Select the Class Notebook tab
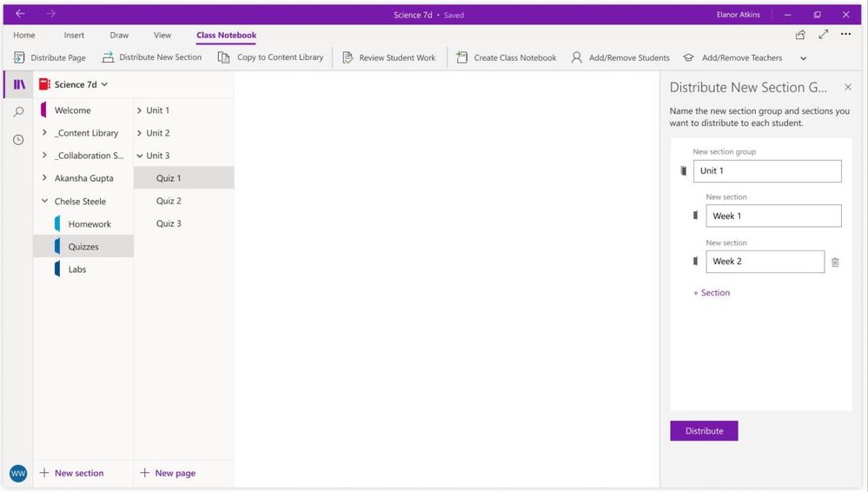 [227, 35]
